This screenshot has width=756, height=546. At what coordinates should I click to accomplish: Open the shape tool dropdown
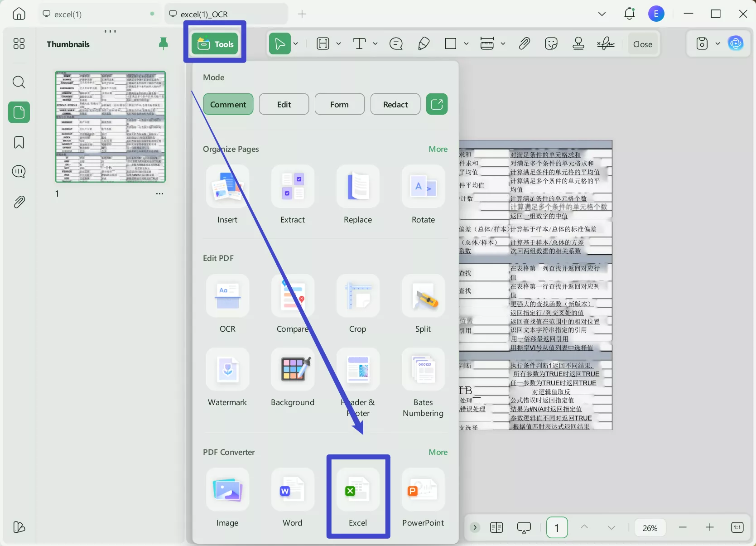(x=467, y=43)
